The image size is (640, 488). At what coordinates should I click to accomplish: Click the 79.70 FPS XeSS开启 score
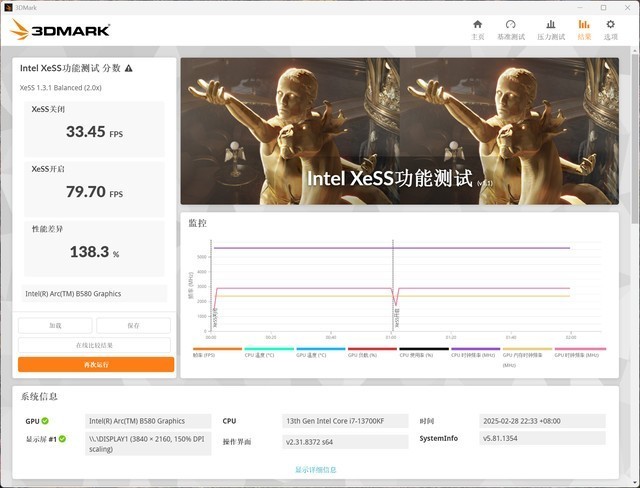coord(94,191)
